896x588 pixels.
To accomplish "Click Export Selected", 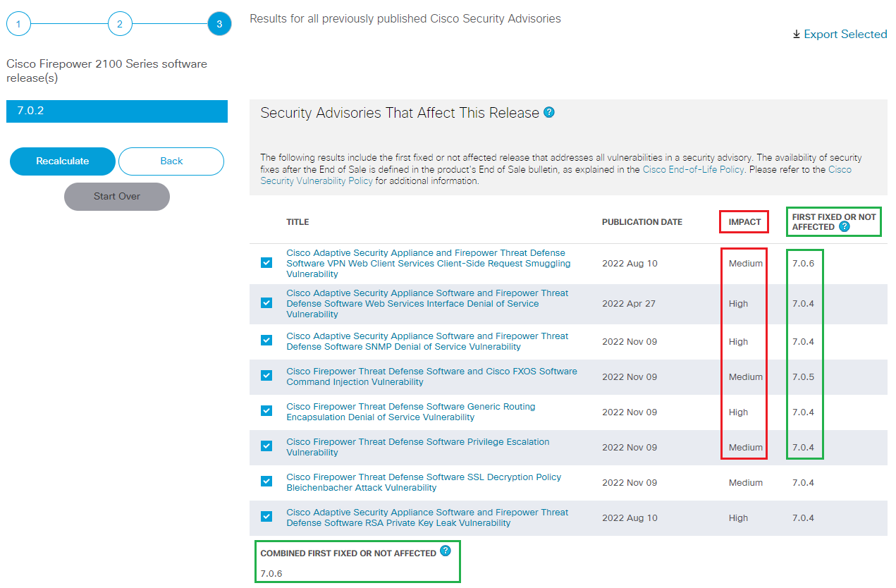I will pyautogui.click(x=845, y=34).
